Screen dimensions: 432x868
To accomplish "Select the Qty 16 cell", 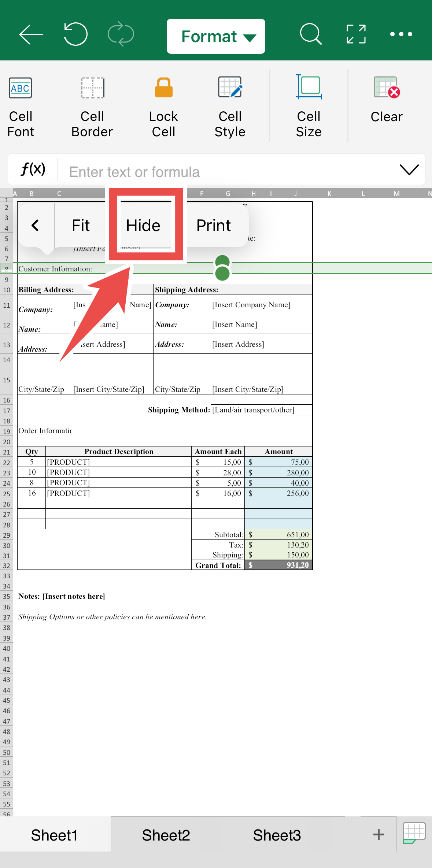I will pyautogui.click(x=32, y=493).
